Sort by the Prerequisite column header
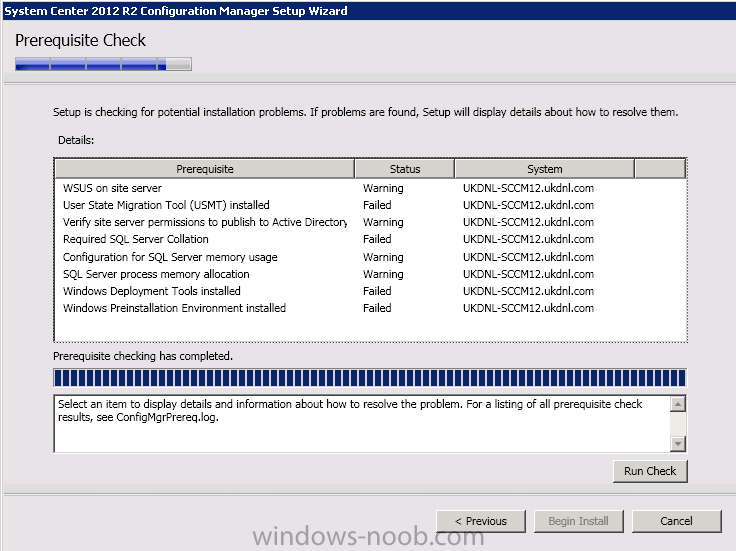Screen dimensions: 736x551 click(x=205, y=169)
